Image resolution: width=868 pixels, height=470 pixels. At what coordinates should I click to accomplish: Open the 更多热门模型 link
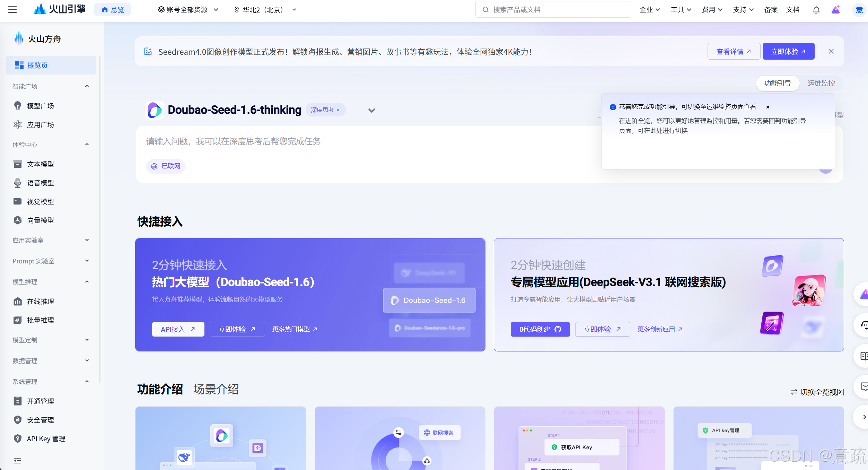click(295, 329)
